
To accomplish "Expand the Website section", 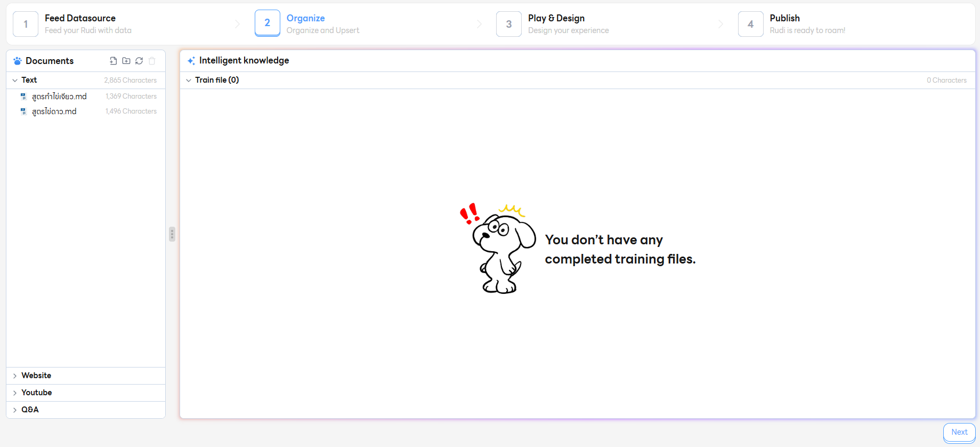I will [15, 376].
